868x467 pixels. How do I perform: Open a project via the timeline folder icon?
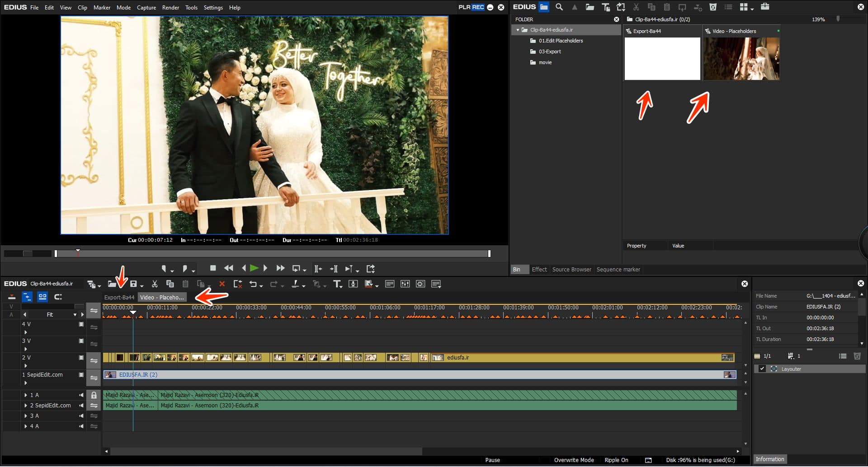[112, 284]
